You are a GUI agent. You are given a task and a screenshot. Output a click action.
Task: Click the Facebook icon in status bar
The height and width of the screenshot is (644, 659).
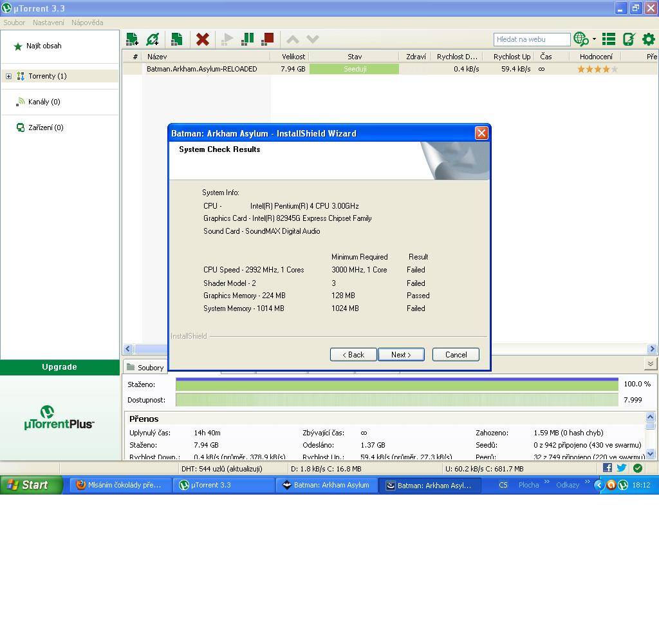[608, 468]
